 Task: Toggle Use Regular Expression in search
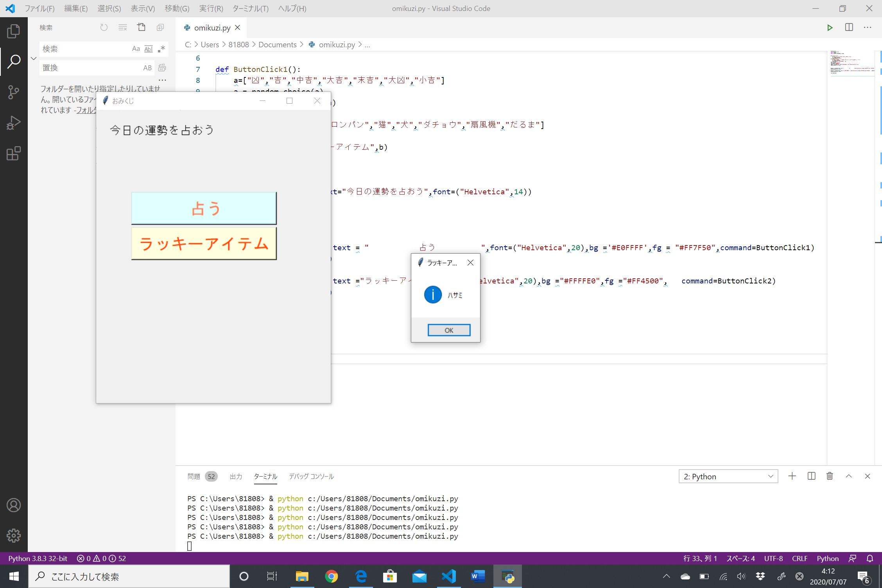click(161, 49)
